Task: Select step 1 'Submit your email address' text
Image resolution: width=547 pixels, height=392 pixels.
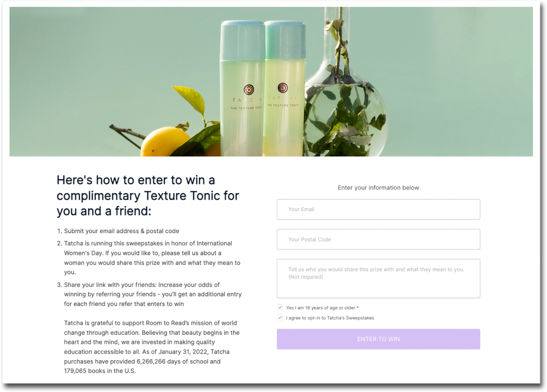Action: pos(122,231)
